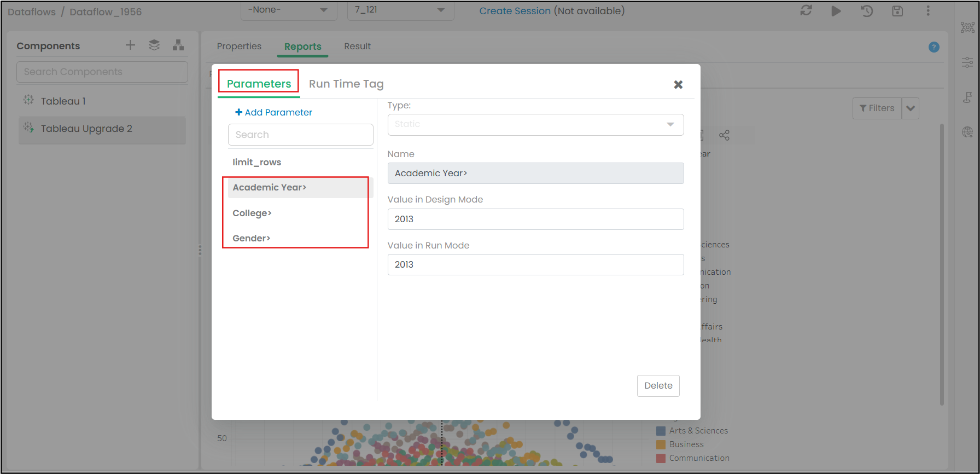Viewport: 980px width, 474px height.
Task: Expand the arrow next to Filters button
Action: tap(911, 108)
